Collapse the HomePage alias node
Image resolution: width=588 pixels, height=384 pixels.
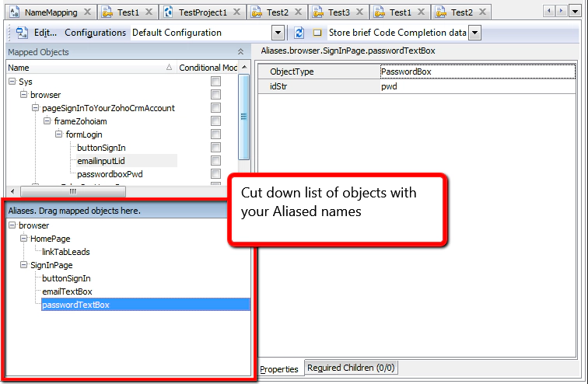[23, 239]
